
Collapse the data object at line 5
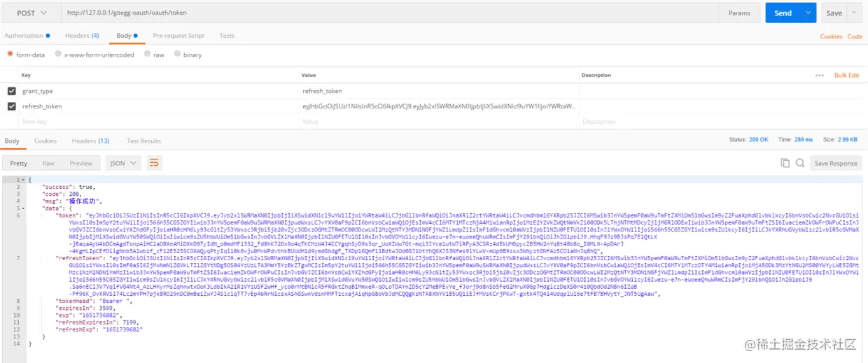point(23,208)
